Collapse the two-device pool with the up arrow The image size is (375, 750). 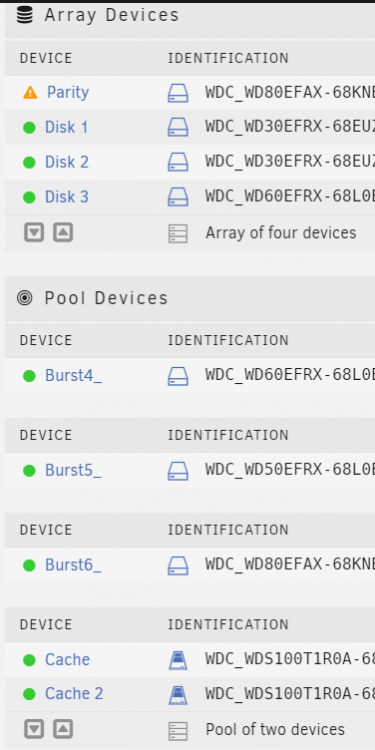click(x=63, y=729)
